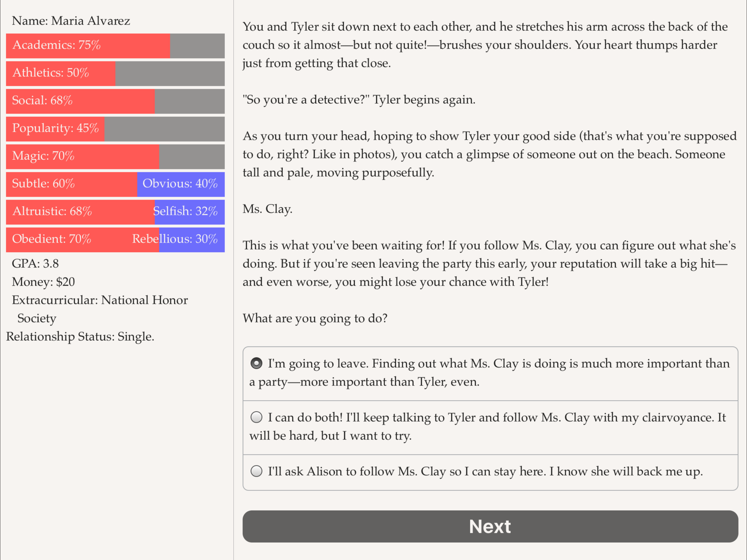Click the 'I'm going to leave' choice text

click(x=490, y=372)
